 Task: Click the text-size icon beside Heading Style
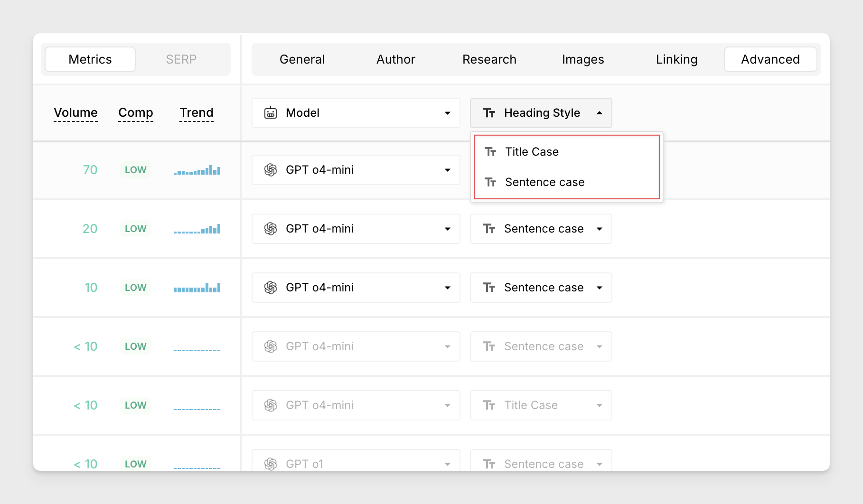tap(489, 113)
